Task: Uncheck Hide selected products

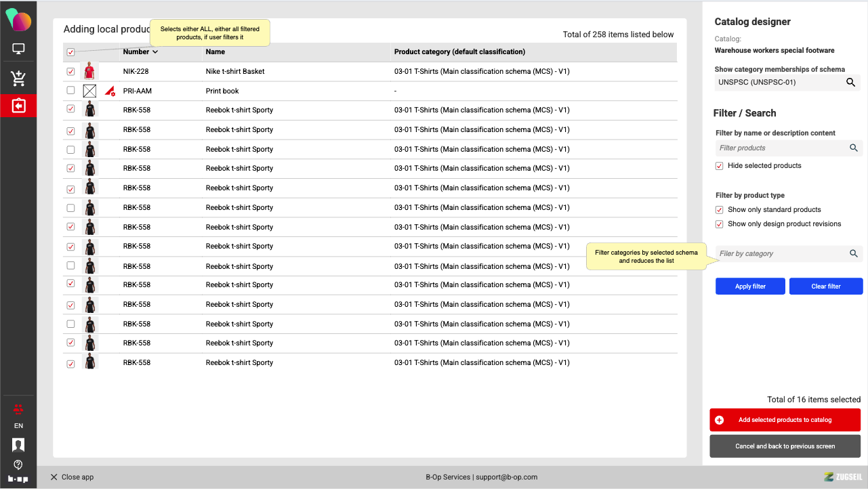Action: pyautogui.click(x=720, y=166)
